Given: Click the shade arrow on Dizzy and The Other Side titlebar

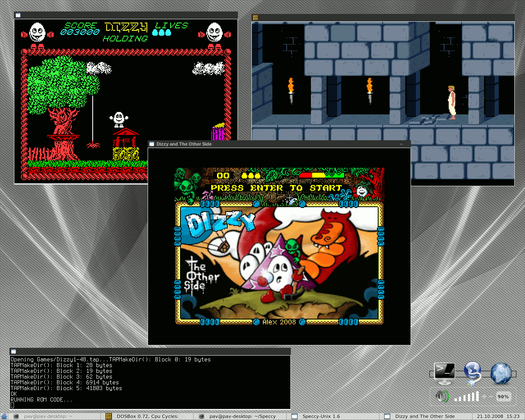Looking at the screenshot, I should pyautogui.click(x=402, y=144).
